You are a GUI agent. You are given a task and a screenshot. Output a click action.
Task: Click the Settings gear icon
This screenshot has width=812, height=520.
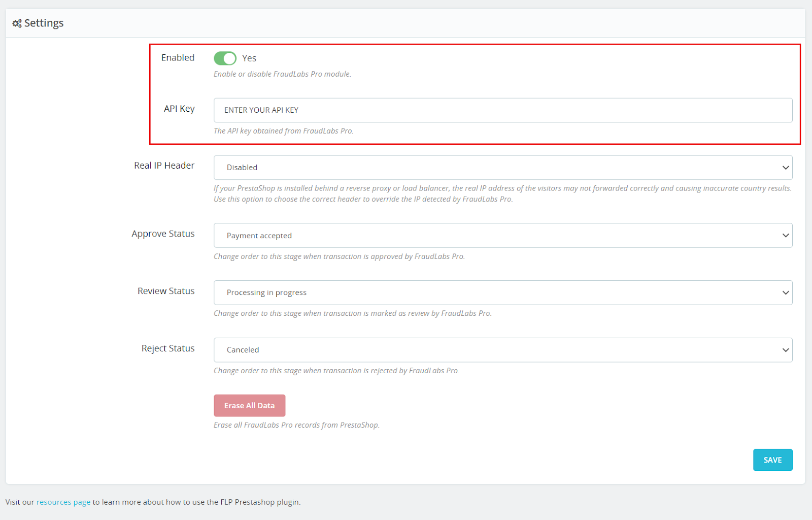pos(17,23)
